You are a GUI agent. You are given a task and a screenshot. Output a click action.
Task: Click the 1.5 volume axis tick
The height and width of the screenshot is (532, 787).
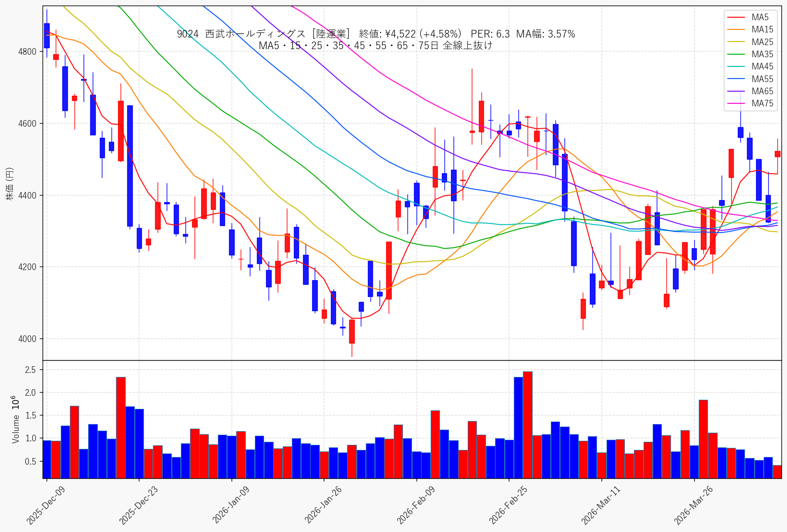(x=30, y=415)
